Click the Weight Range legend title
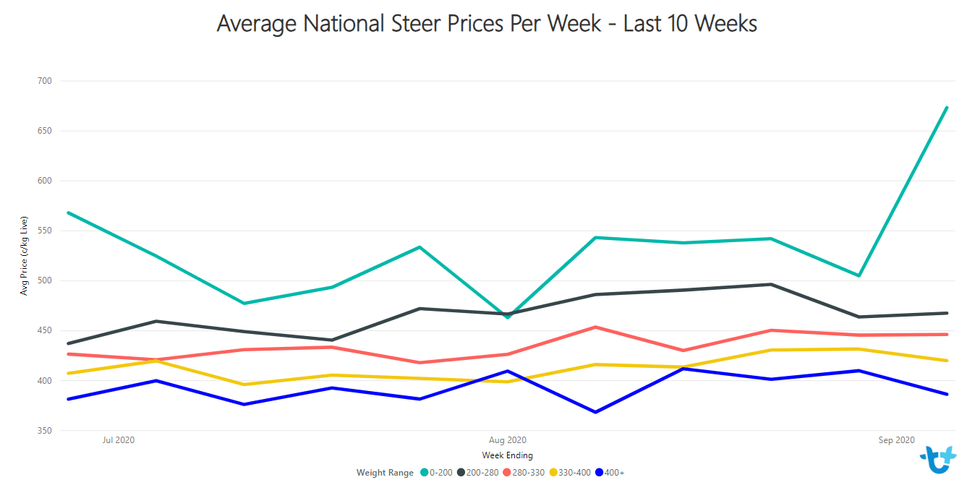The image size is (980, 485). coord(385,473)
